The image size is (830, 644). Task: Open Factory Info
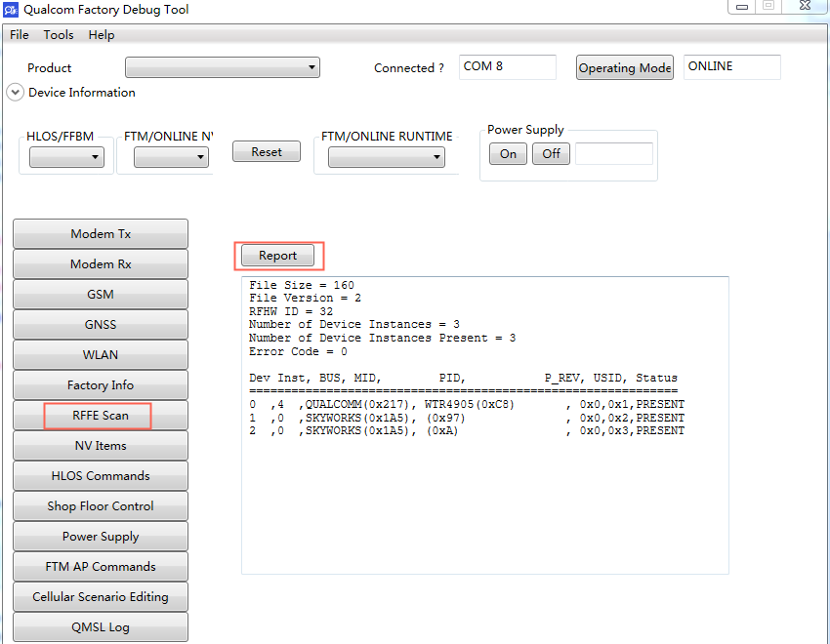click(100, 384)
